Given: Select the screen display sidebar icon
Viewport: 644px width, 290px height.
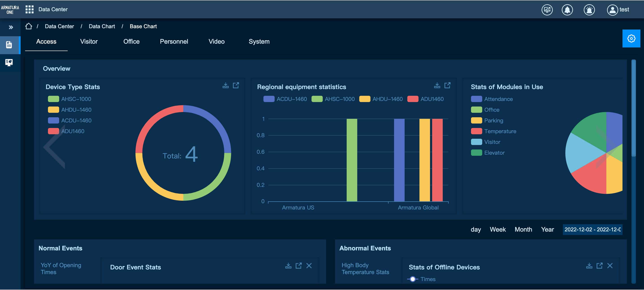Looking at the screenshot, I should pos(9,62).
